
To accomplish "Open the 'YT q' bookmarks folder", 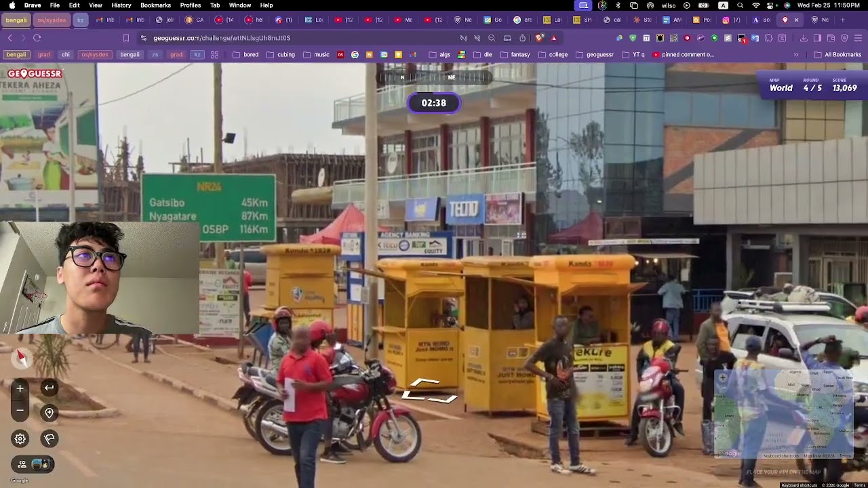I will tap(633, 54).
